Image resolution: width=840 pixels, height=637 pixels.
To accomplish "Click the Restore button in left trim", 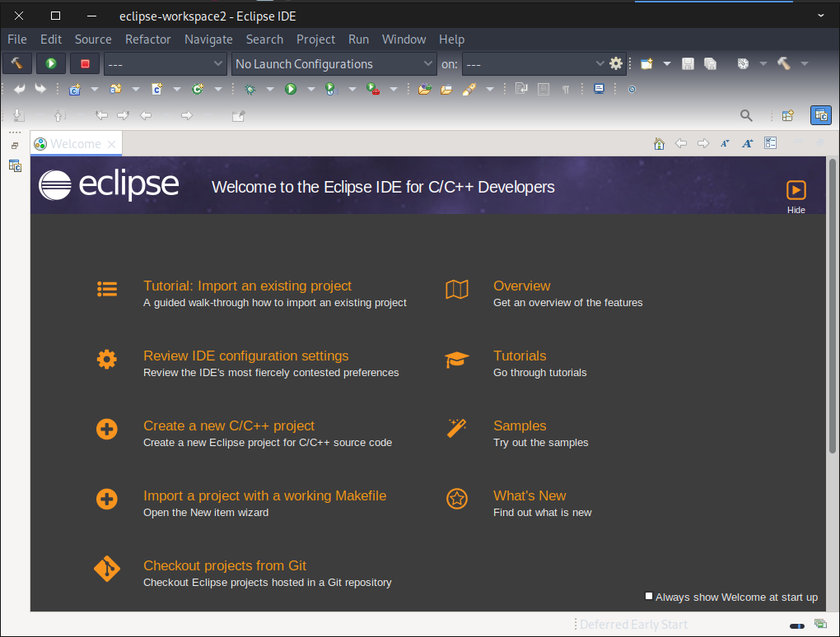I will point(15,146).
